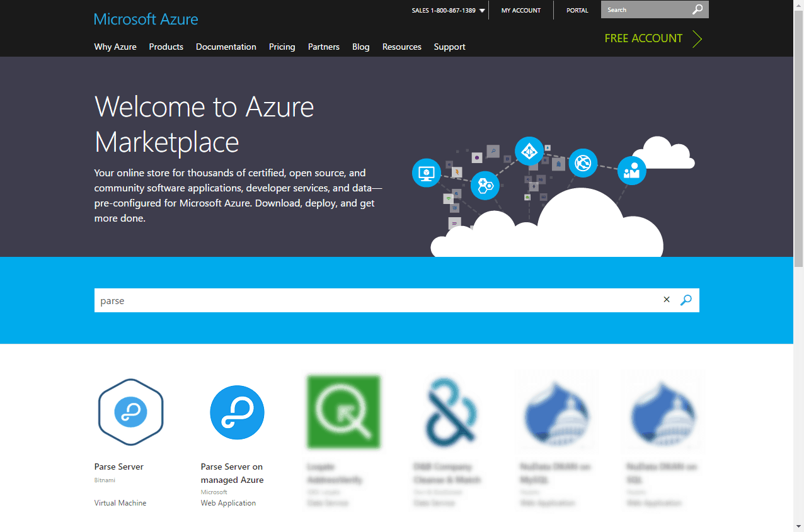Screen dimensions: 804x532
Task: Open the Support section
Action: (x=449, y=47)
